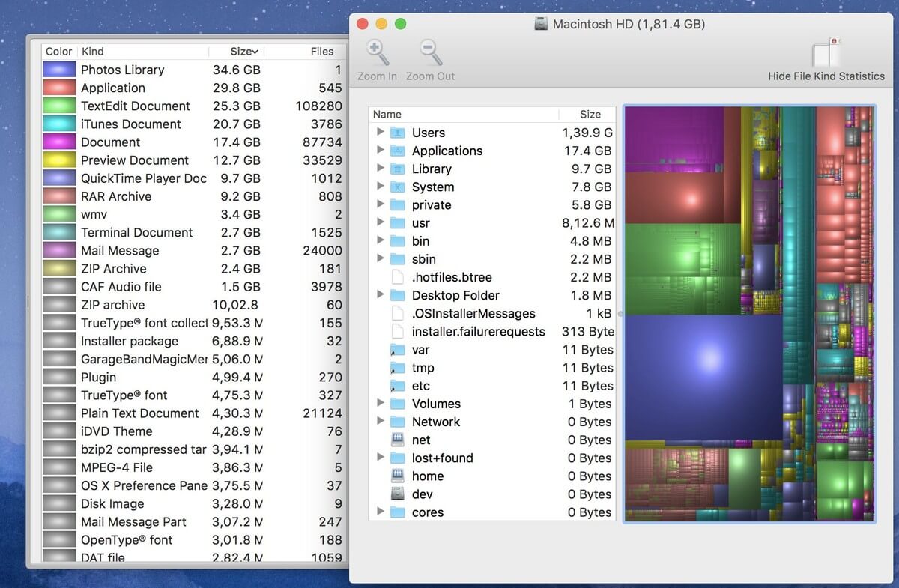Click the Application red color swatch
899x588 pixels.
tap(60, 88)
